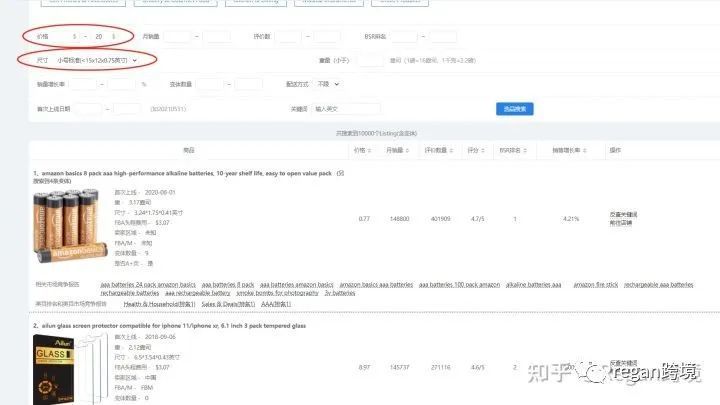Click the 重量(小于) weight input field

370,60
